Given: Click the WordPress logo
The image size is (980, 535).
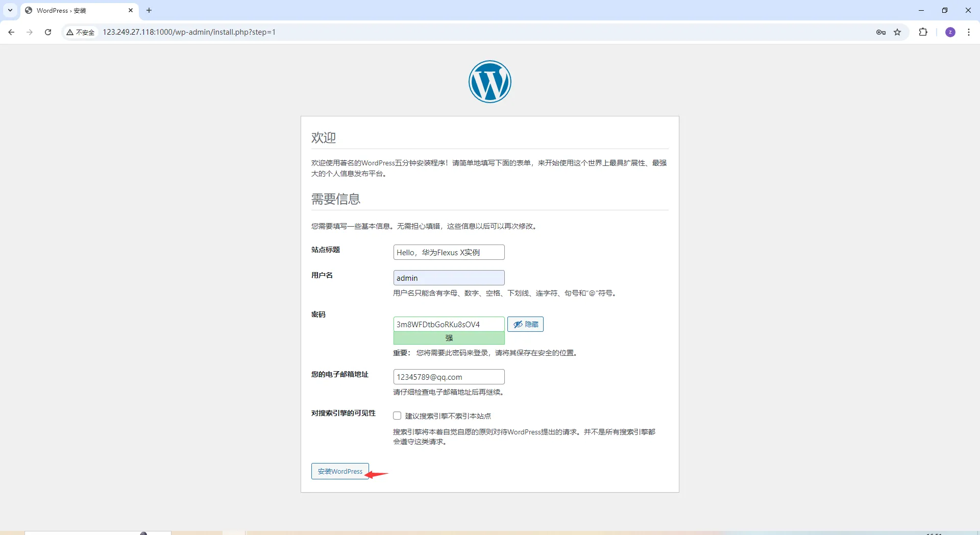Looking at the screenshot, I should point(490,82).
